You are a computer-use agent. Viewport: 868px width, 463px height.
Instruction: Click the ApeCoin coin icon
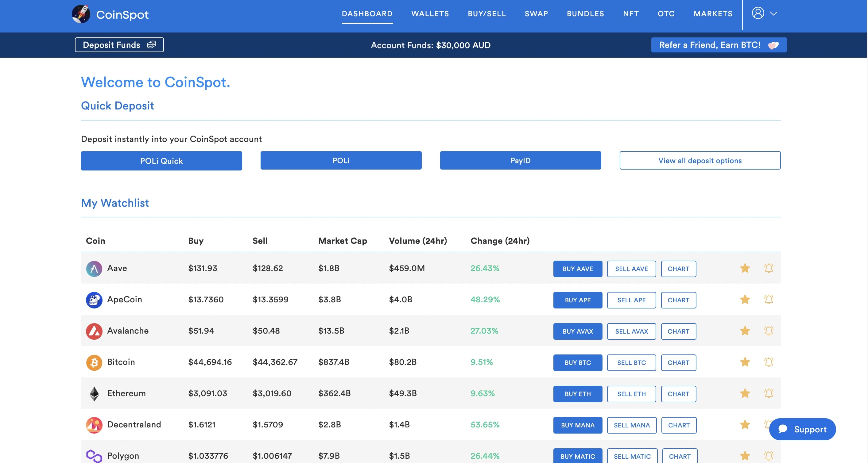[x=94, y=300]
